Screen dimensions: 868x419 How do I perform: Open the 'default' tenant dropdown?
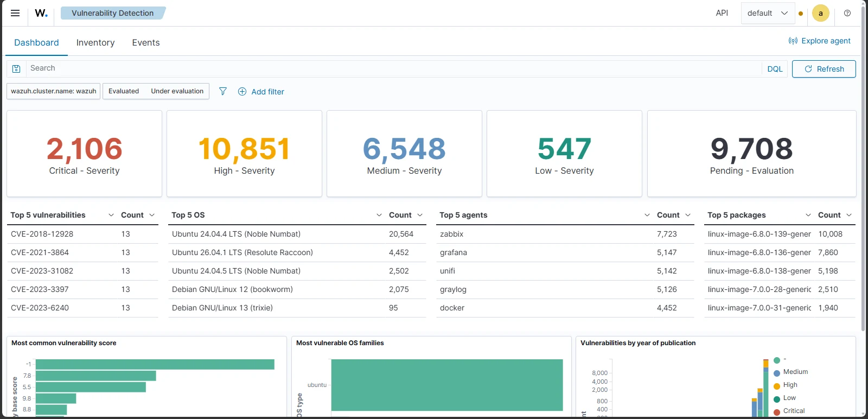[x=768, y=13]
